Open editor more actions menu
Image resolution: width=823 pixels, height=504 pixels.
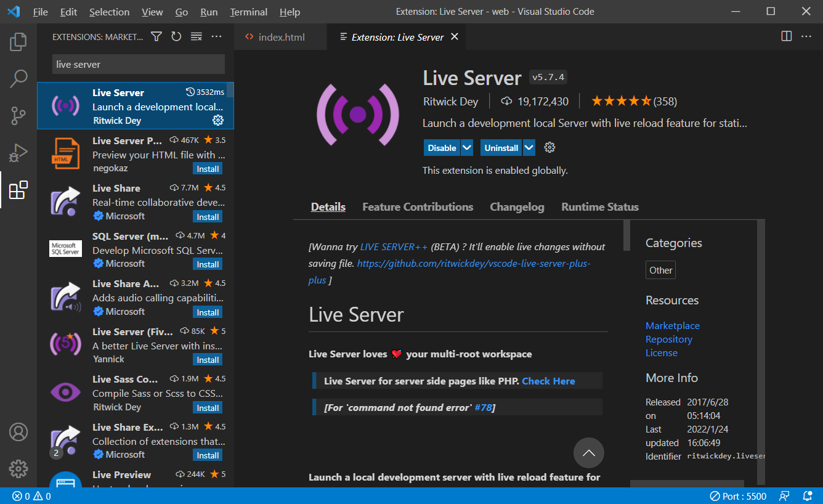[806, 36]
